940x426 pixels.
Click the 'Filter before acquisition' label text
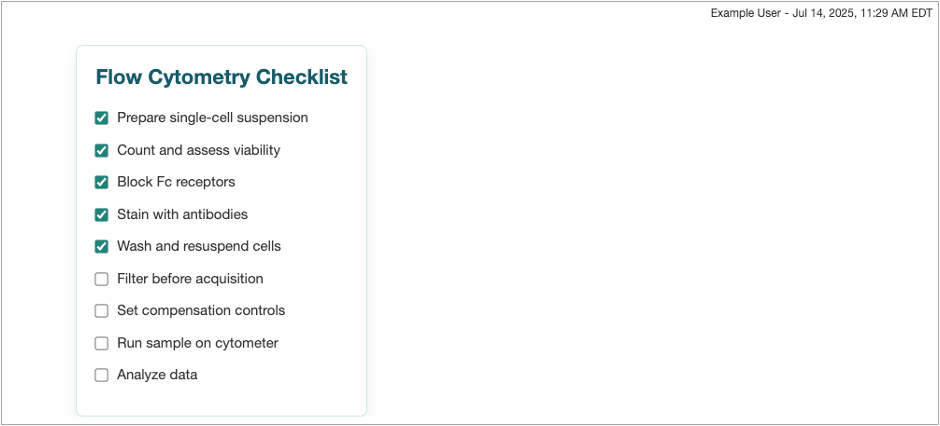190,279
